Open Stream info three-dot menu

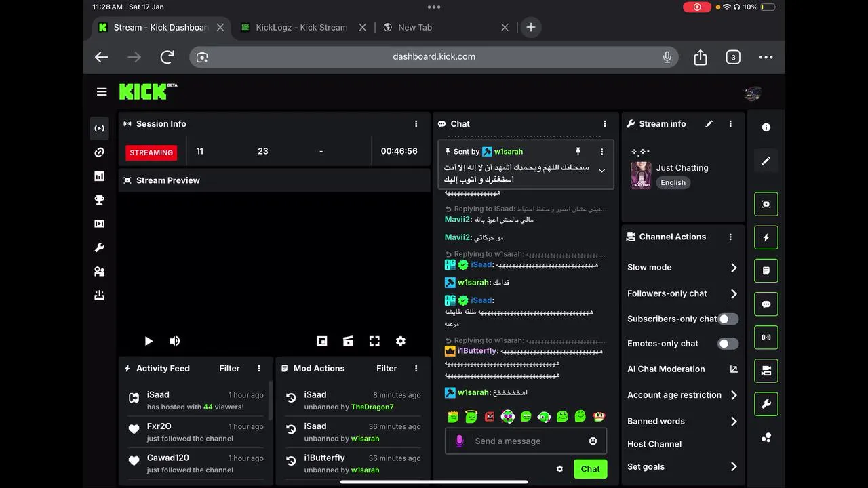click(x=730, y=124)
